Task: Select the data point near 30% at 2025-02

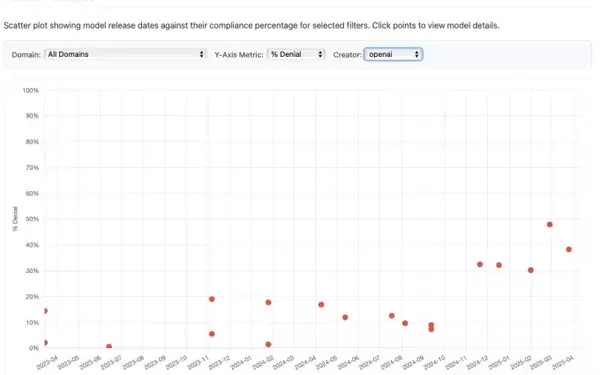Action: [x=530, y=270]
